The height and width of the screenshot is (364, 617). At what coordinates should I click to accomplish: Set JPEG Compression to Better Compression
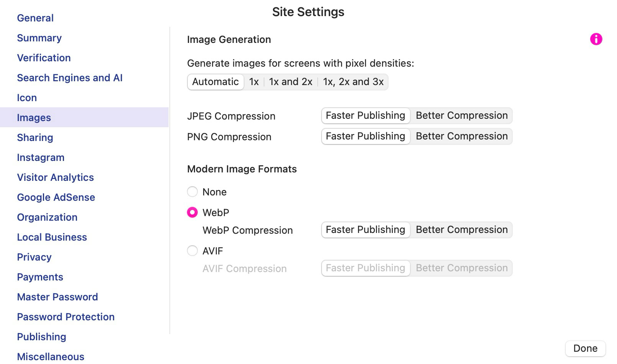tap(461, 116)
